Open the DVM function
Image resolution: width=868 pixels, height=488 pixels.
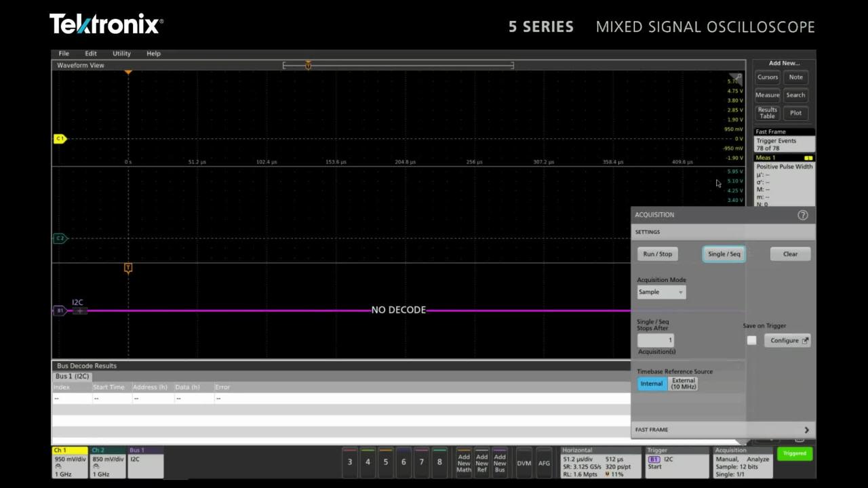pyautogui.click(x=524, y=463)
